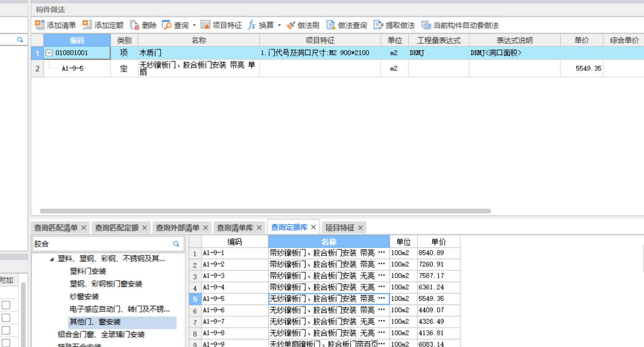The width and height of the screenshot is (644, 347).
Task: Click the 编码 column header in upper table
Action: (x=77, y=40)
